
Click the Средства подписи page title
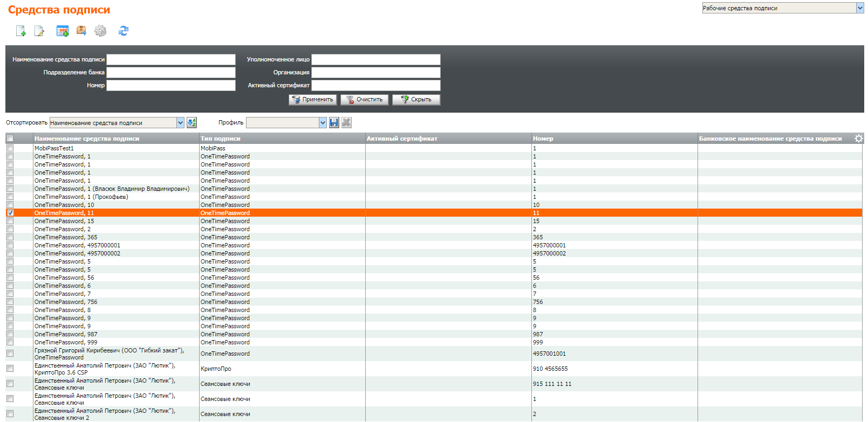point(59,10)
